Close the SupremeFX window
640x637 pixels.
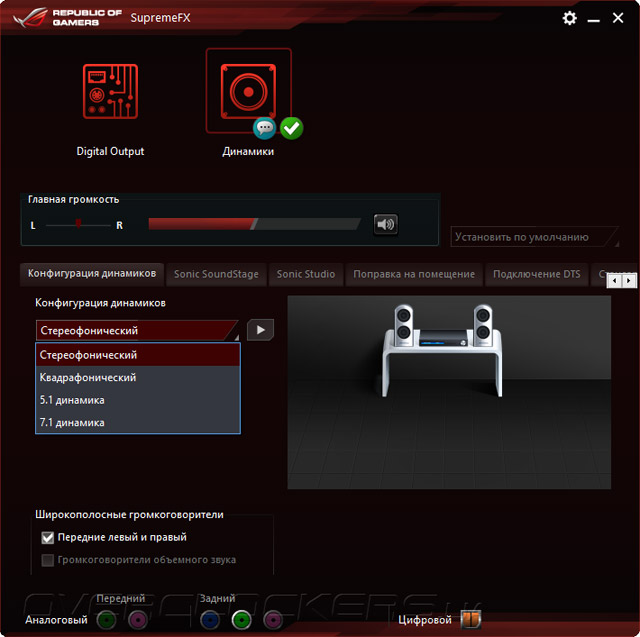tap(618, 18)
